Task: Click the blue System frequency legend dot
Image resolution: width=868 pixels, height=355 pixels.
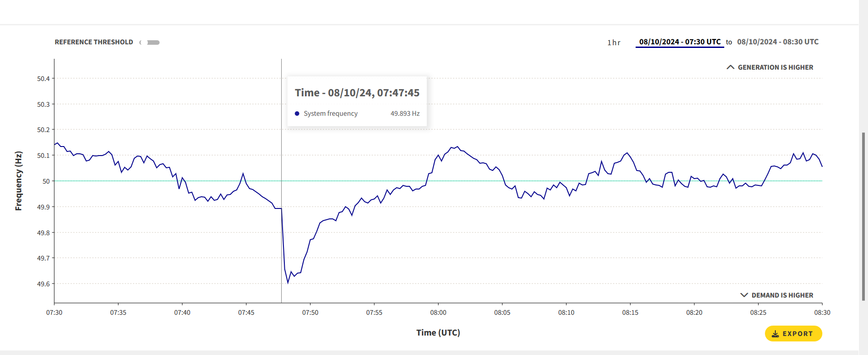Action: click(297, 114)
